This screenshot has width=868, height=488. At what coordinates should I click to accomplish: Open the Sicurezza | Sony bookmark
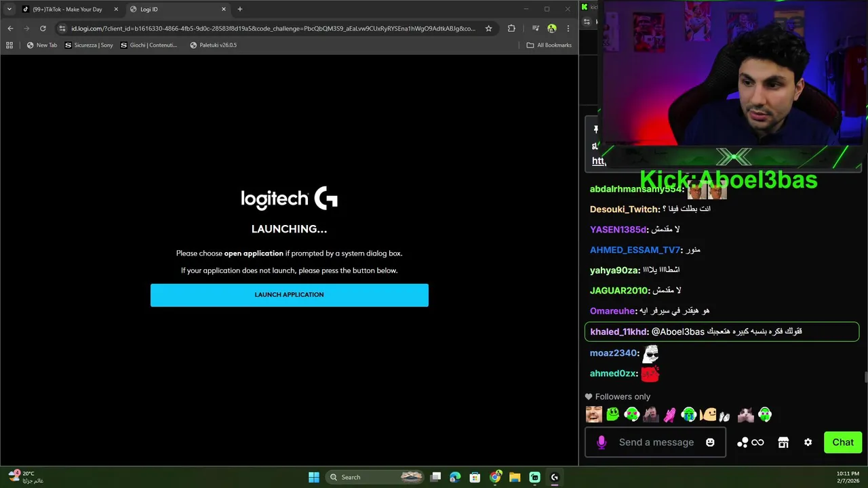pyautogui.click(x=89, y=45)
